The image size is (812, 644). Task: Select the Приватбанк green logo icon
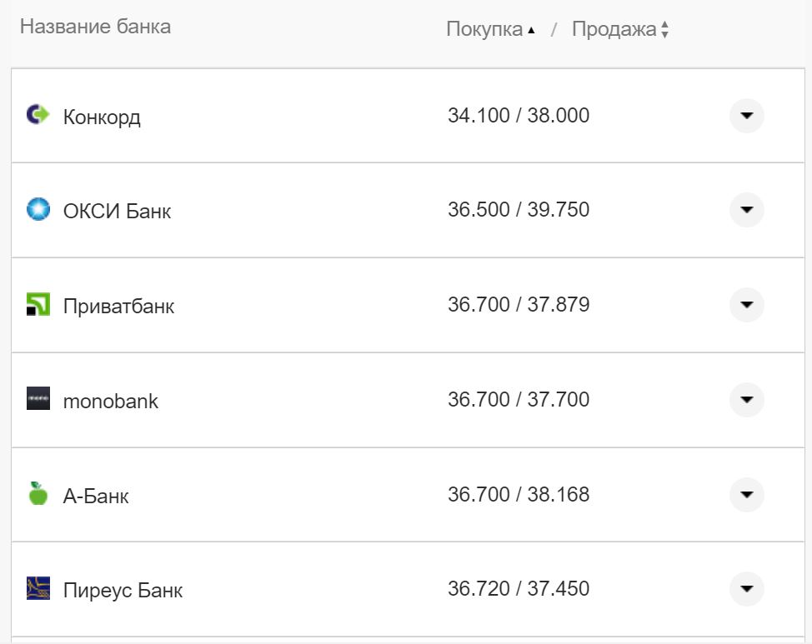tap(37, 305)
